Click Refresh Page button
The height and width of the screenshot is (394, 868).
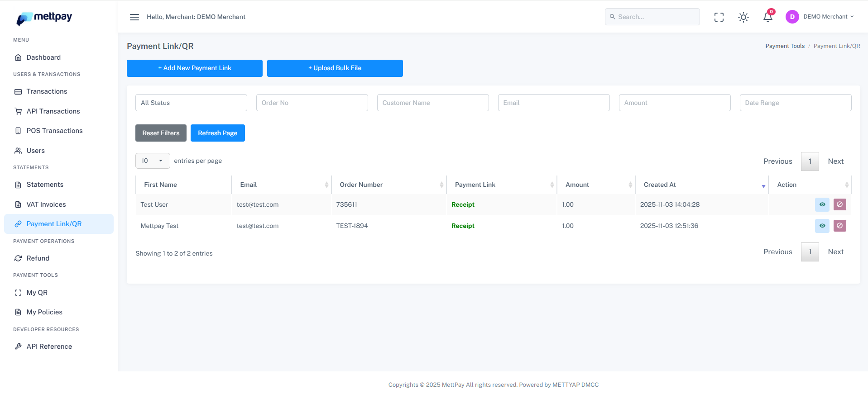[218, 133]
